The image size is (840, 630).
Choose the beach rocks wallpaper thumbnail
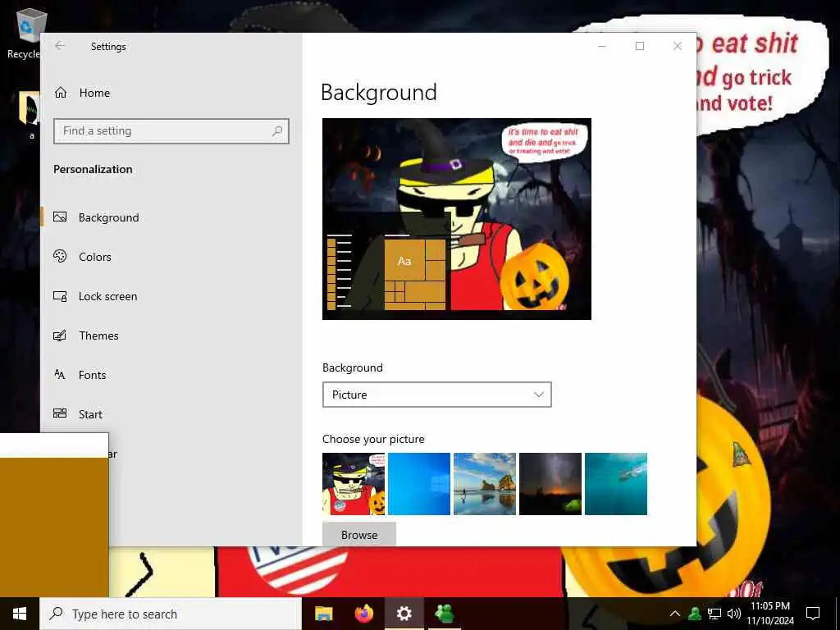[485, 484]
